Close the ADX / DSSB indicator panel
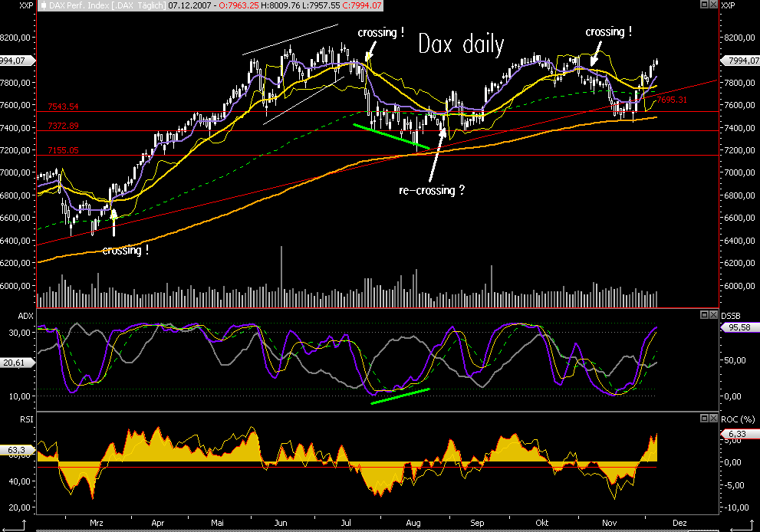This screenshot has width=760, height=532. pyautogui.click(x=713, y=315)
